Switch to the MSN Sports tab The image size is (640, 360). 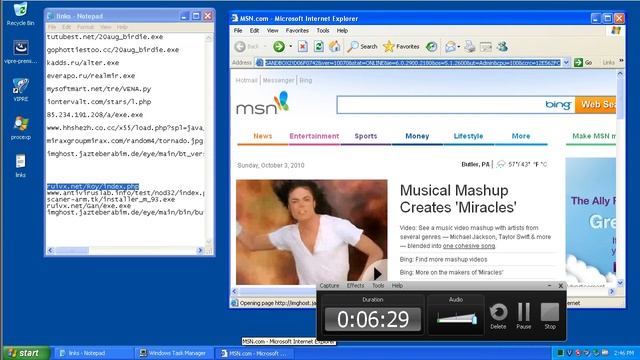click(366, 136)
